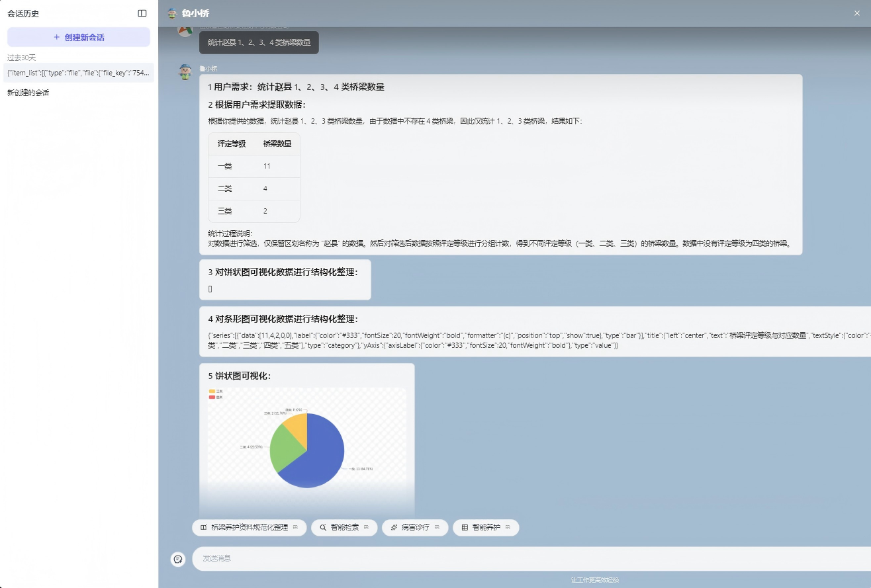Click the new chat icon beside message box
Screen dimensions: 871x588
point(177,559)
